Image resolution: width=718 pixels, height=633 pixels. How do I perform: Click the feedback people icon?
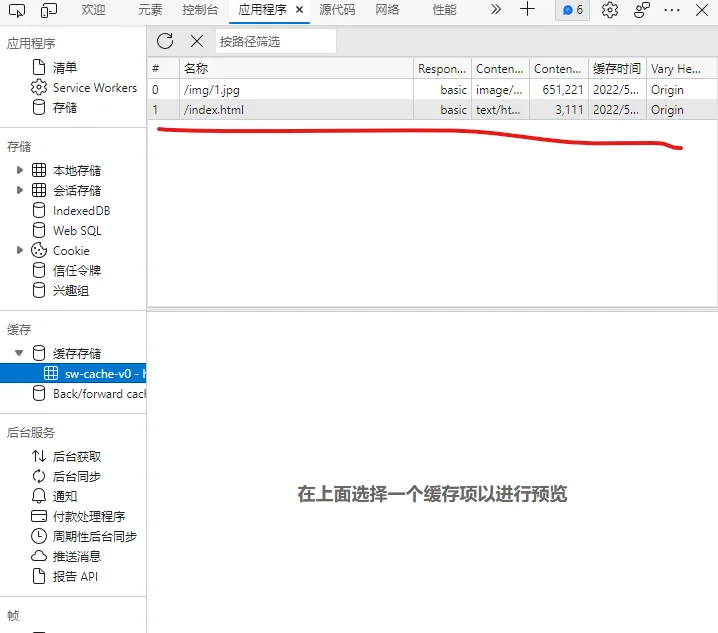(x=642, y=10)
